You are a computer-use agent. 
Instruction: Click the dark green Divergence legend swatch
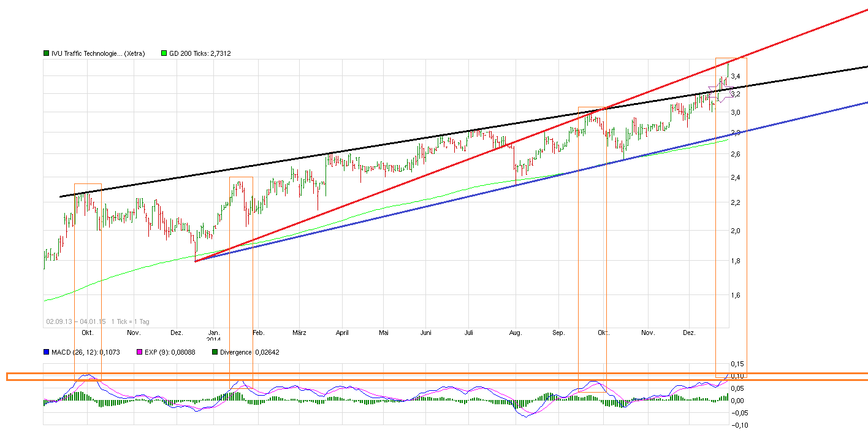point(214,352)
